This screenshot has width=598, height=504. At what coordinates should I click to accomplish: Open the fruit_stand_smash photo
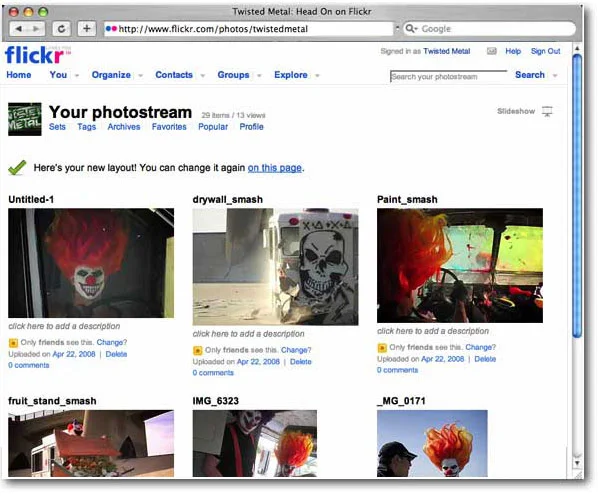91,443
